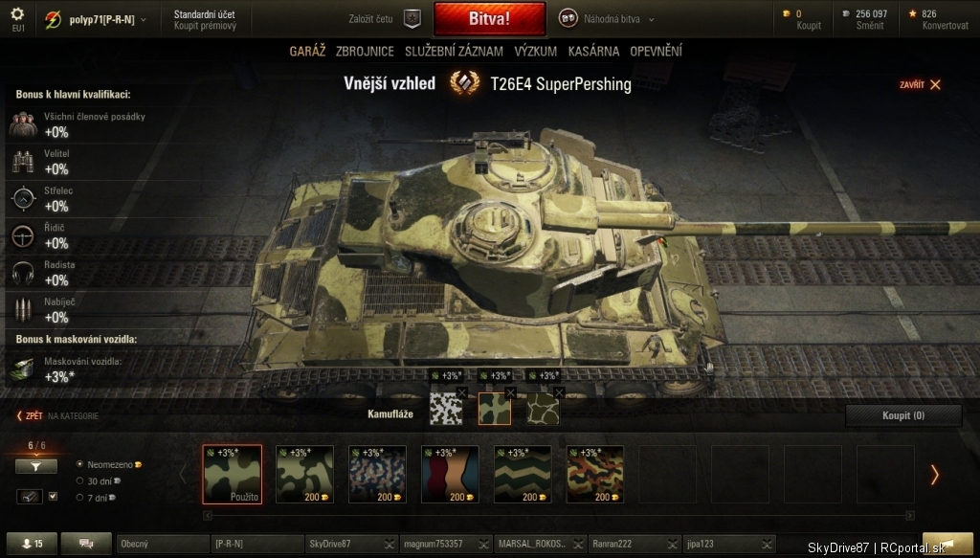This screenshot has height=558, width=980.
Task: Switch to the Kasárna tab
Action: tap(593, 52)
